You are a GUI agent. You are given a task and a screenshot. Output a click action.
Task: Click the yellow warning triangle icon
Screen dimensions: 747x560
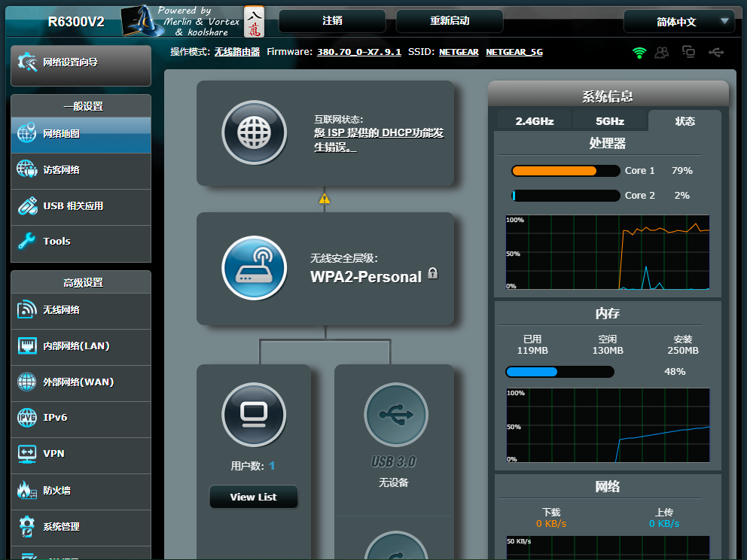(x=325, y=199)
